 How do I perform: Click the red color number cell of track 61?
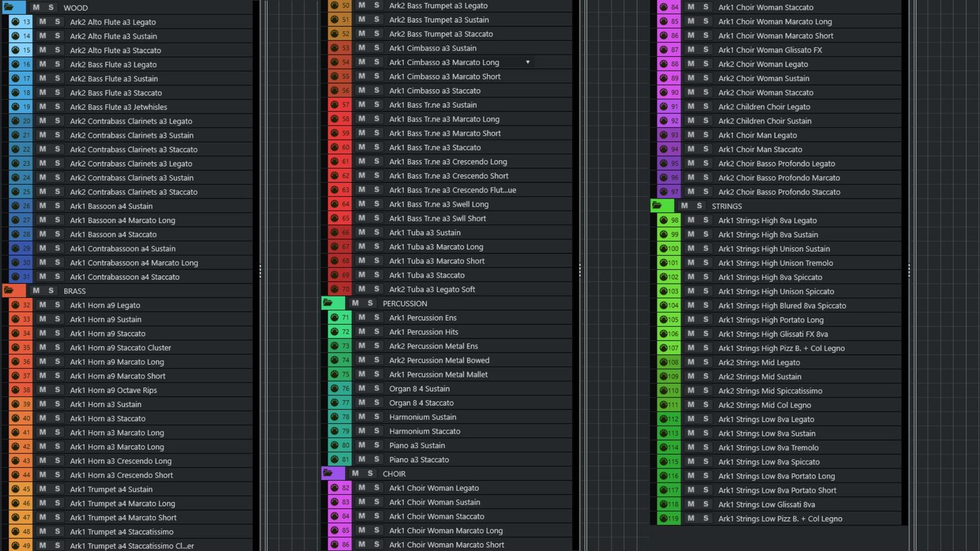pos(346,161)
